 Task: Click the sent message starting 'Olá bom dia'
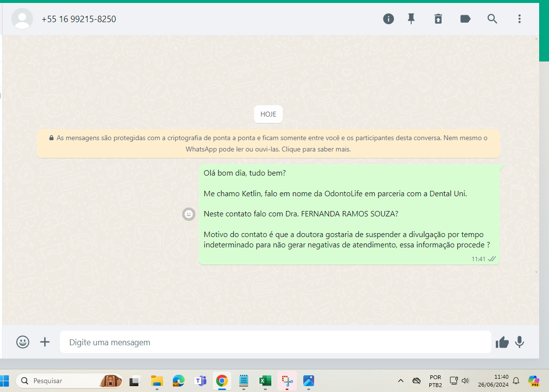[349, 214]
